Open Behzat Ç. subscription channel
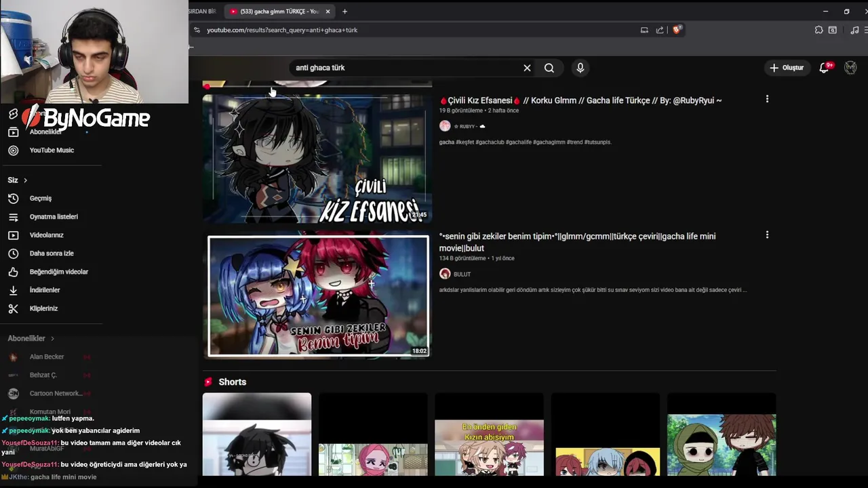This screenshot has width=868, height=488. click(x=43, y=375)
